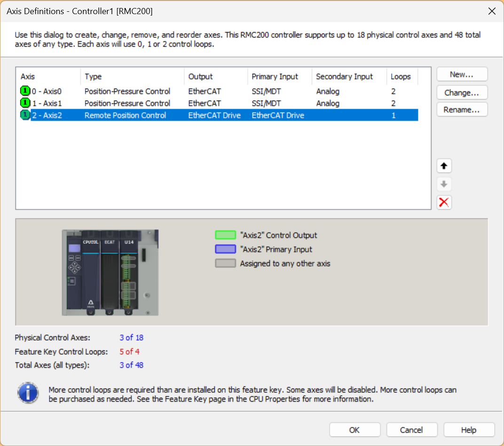Open Help for this dialog
This screenshot has height=446, width=504.
pyautogui.click(x=469, y=430)
